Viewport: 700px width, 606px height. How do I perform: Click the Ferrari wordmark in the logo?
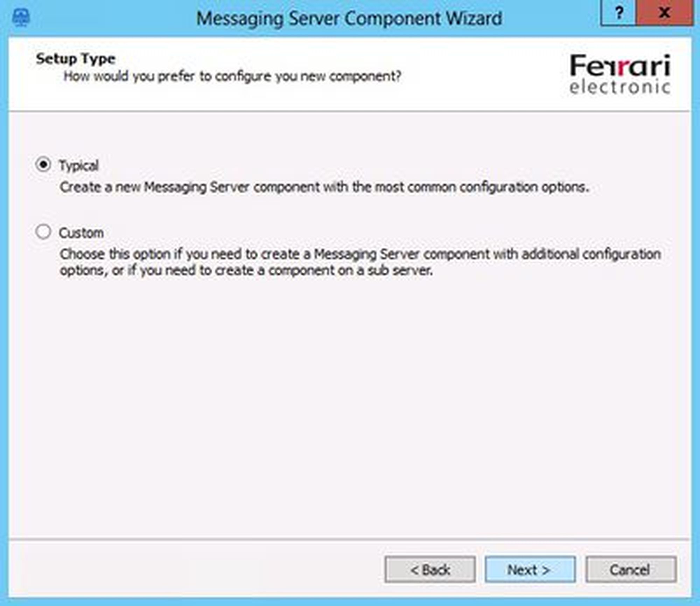tap(620, 66)
